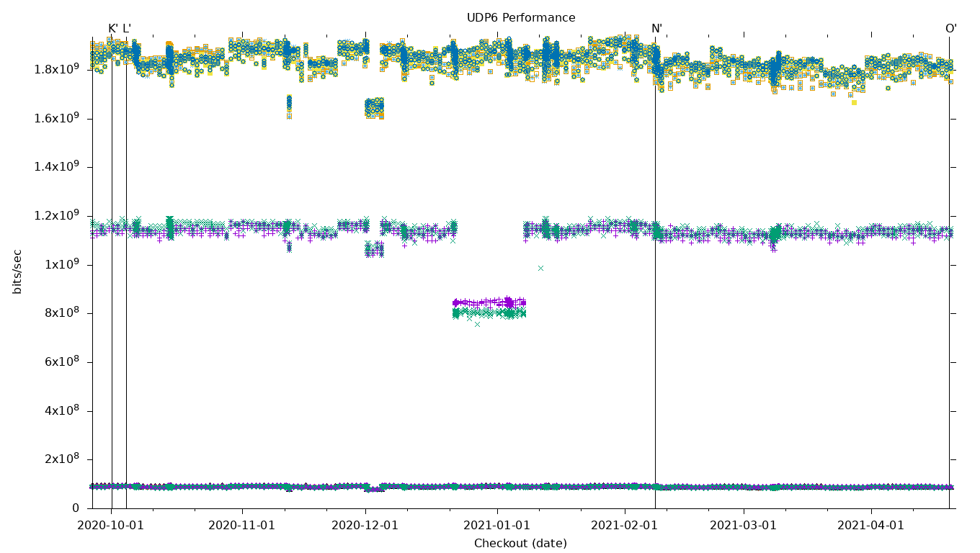Click the green outlier point below 8x10^8 cluster
980x553 pixels.
pos(477,324)
